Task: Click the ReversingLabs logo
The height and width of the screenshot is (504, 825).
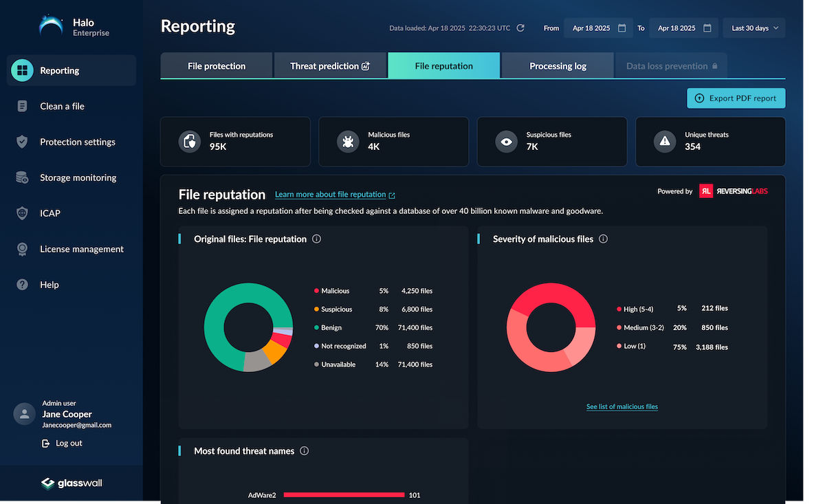Action: coord(734,191)
